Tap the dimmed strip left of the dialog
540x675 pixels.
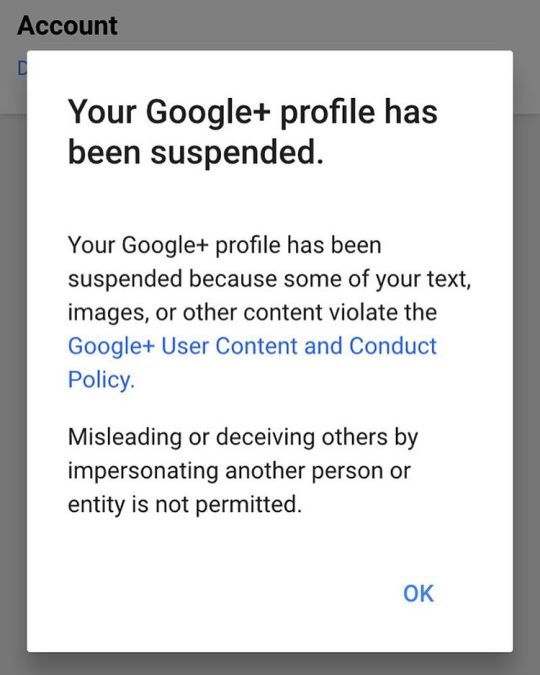click(x=13, y=344)
